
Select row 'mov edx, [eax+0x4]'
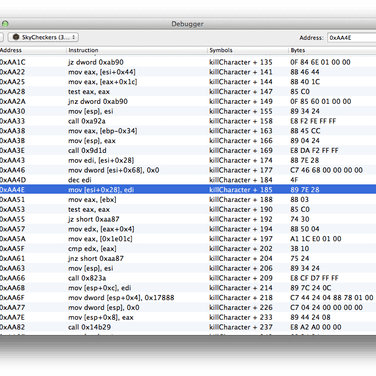(x=188, y=229)
